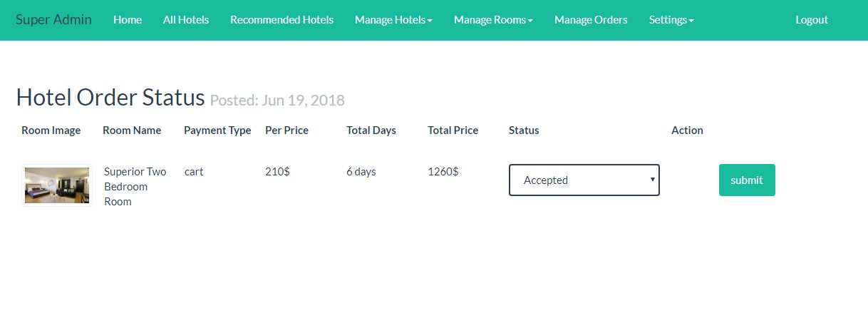Click the Manage Rooms caret icon

click(530, 21)
